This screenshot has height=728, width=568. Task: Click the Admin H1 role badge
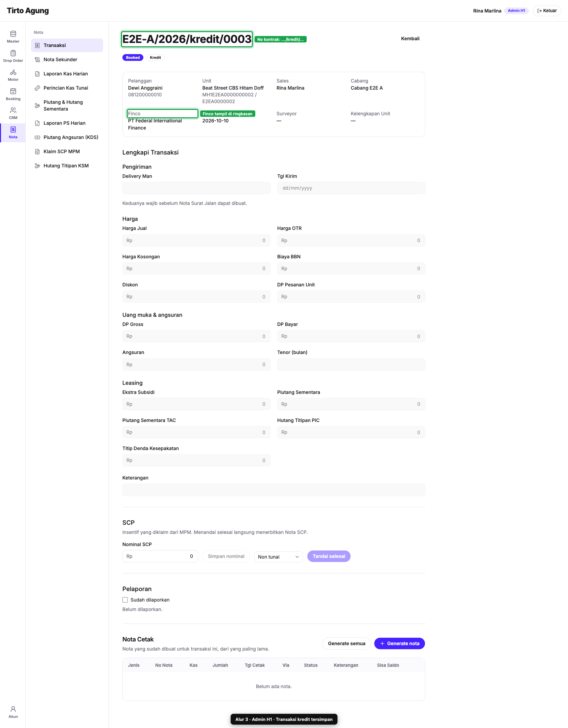pos(516,11)
